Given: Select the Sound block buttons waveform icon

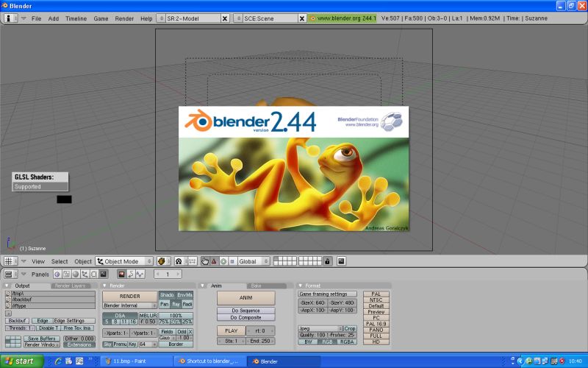Looking at the screenshot, I should point(140,274).
